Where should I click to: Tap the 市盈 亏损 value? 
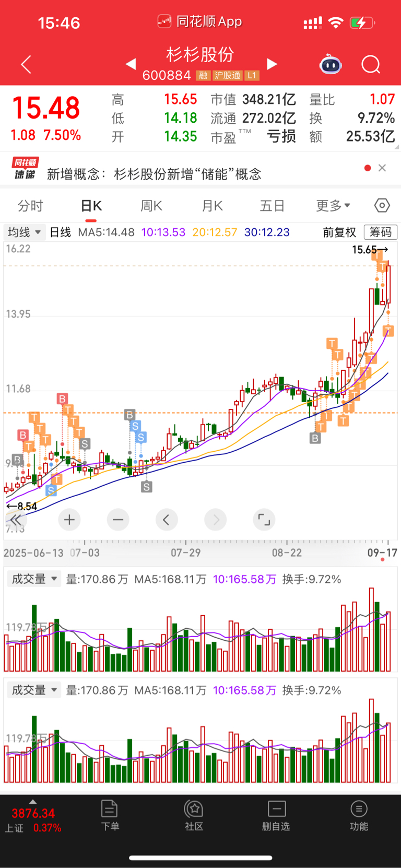(x=253, y=136)
